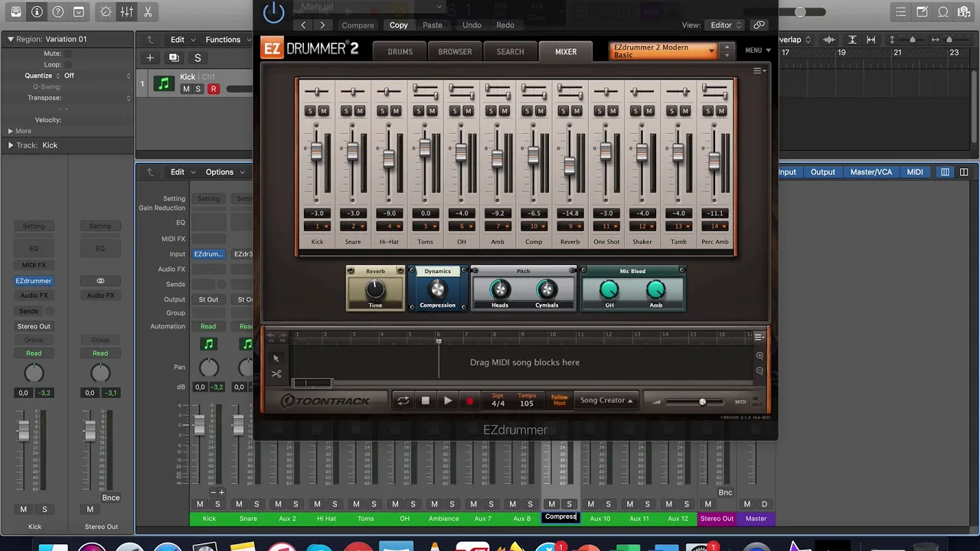Toggle loop in EZdrummer transport
Image resolution: width=980 pixels, height=551 pixels.
click(403, 400)
